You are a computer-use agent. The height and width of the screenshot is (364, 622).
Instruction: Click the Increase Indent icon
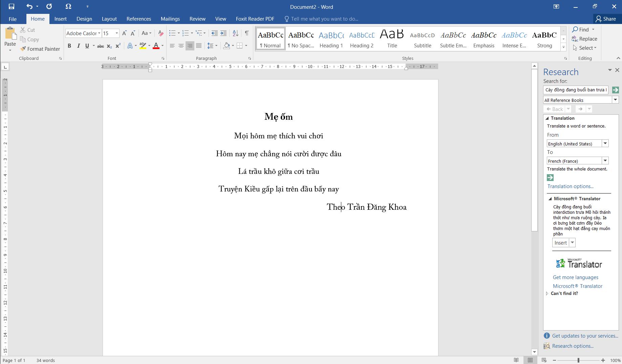click(223, 33)
